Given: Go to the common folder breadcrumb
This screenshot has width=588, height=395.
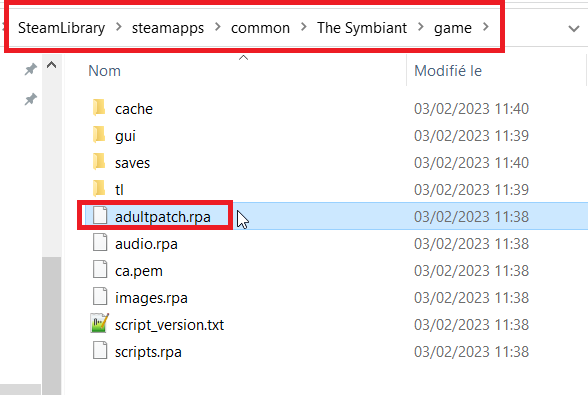Looking at the screenshot, I should point(260,28).
